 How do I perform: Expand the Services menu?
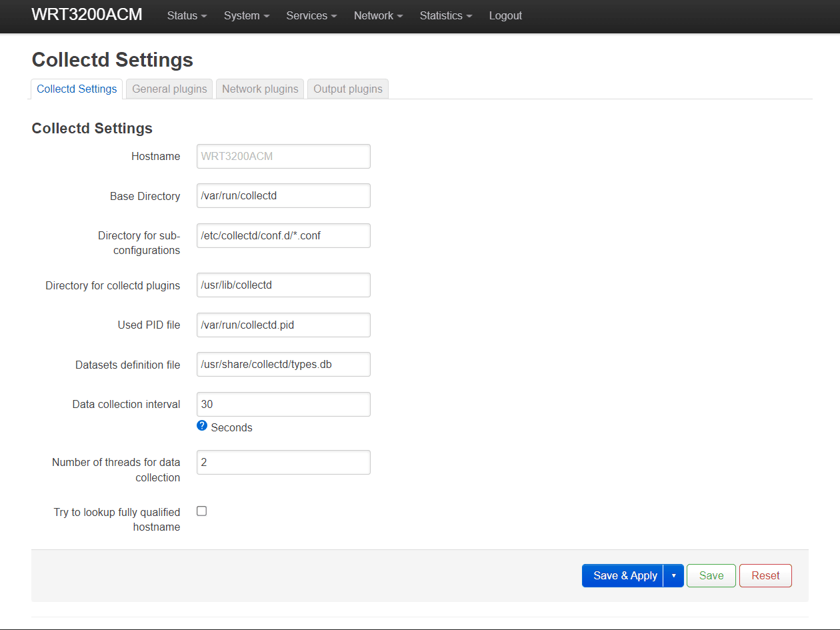point(311,15)
